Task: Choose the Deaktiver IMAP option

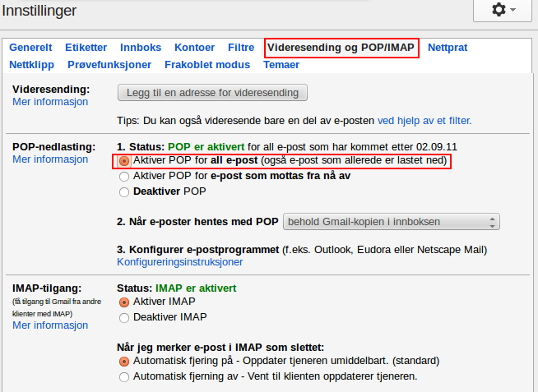Action: point(124,318)
